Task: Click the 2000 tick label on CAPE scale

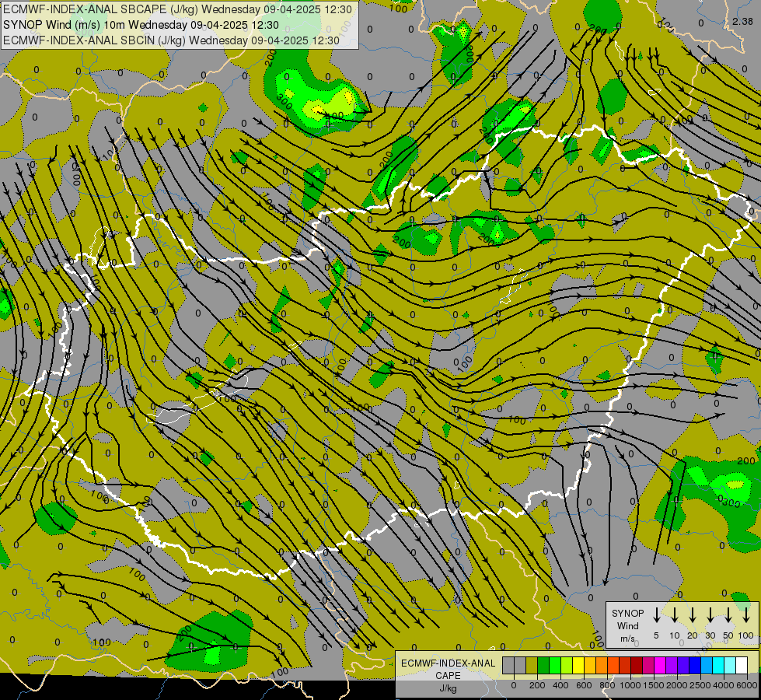Action: [x=677, y=685]
